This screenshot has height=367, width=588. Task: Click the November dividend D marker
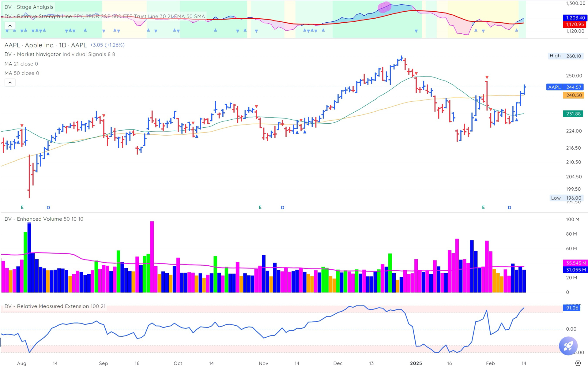coord(282,208)
